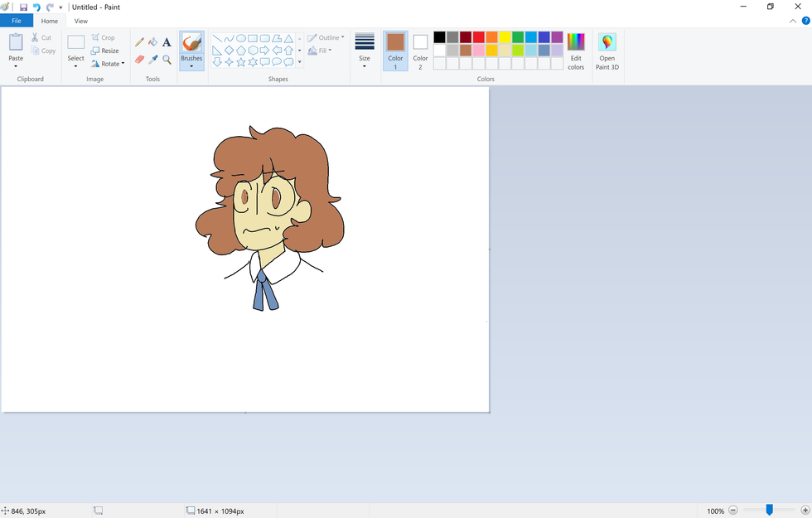Activate the Color picker eyedropper

(x=152, y=60)
